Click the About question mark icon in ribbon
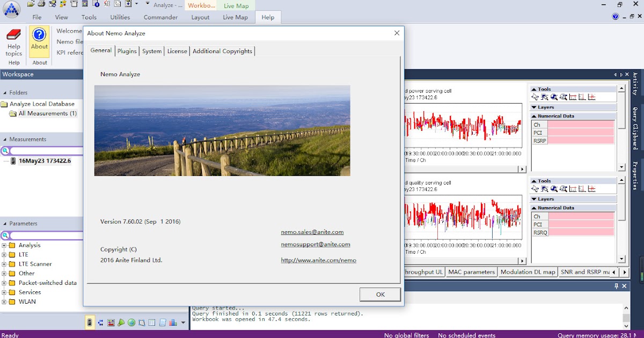Screen dimensions: 644x338 click(x=39, y=35)
